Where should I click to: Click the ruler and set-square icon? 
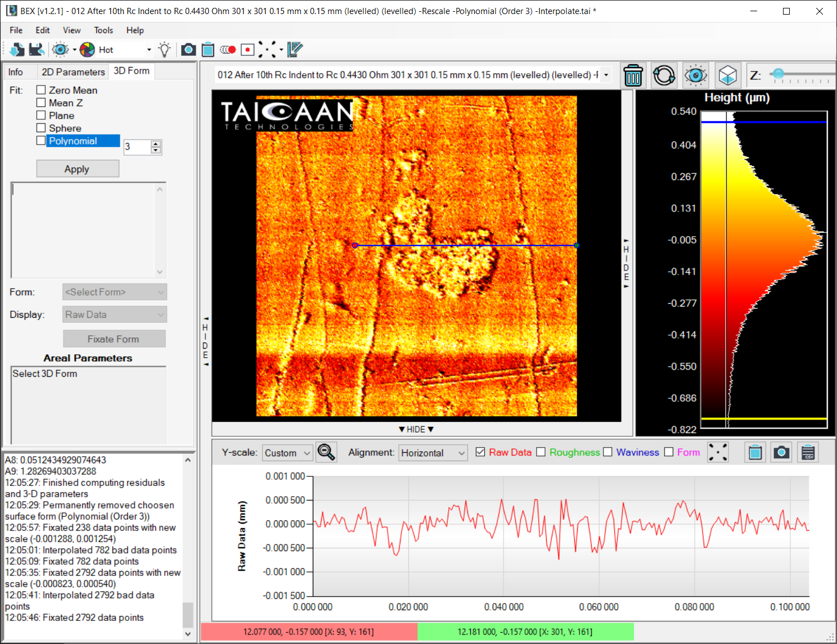pos(295,50)
